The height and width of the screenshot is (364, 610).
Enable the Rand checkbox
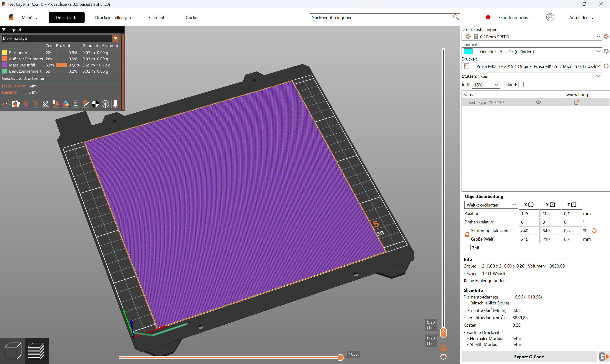click(521, 85)
